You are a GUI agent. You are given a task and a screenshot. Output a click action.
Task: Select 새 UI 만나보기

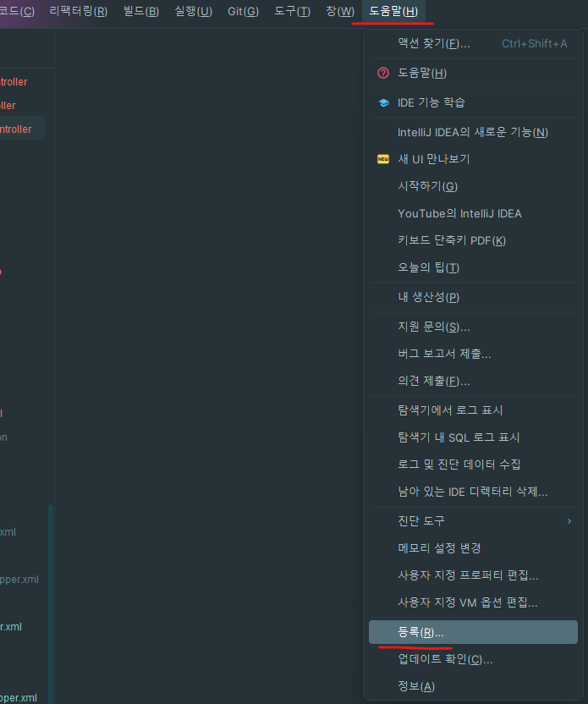[x=473, y=159]
